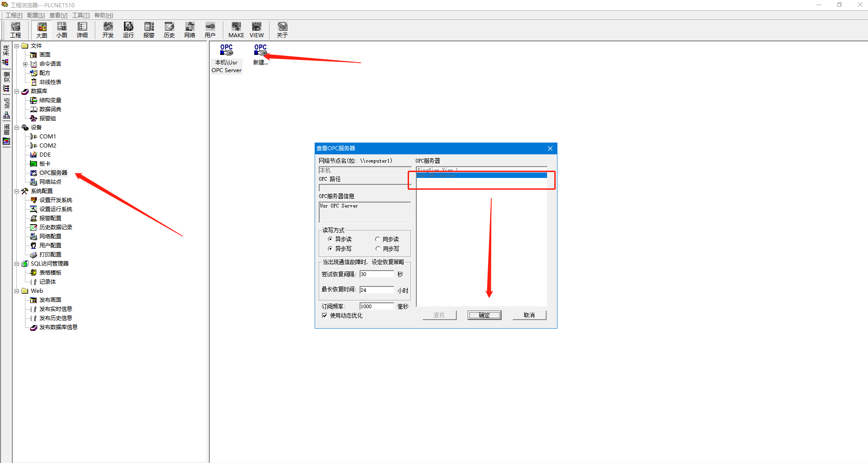Click the VIEW toolbar icon
The height and width of the screenshot is (463, 868).
click(x=256, y=30)
